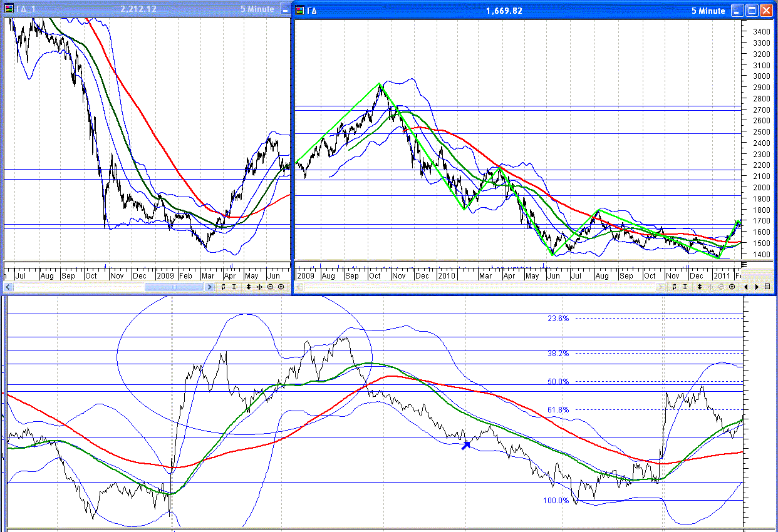Click the vertical double-arrow scale icon in the ΓΔ window

click(700, 287)
